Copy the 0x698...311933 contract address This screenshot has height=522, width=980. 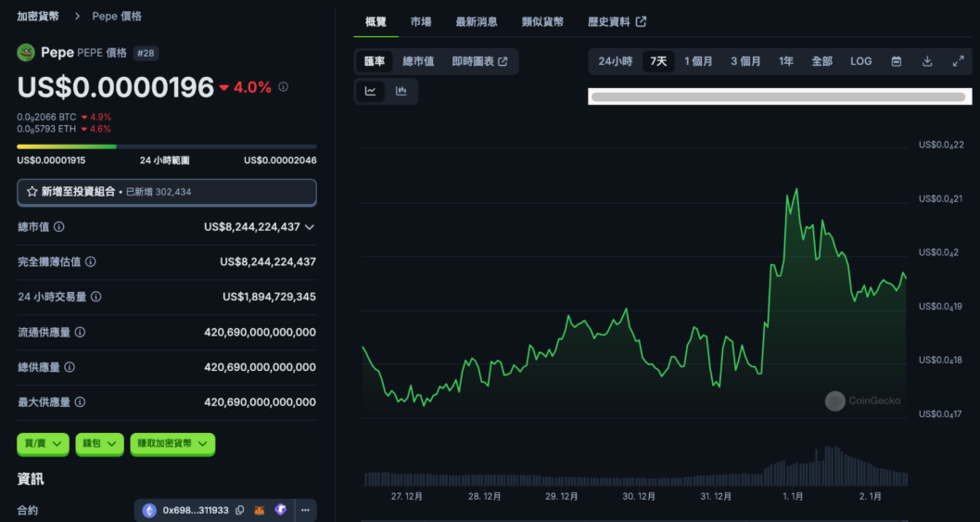pos(240,510)
